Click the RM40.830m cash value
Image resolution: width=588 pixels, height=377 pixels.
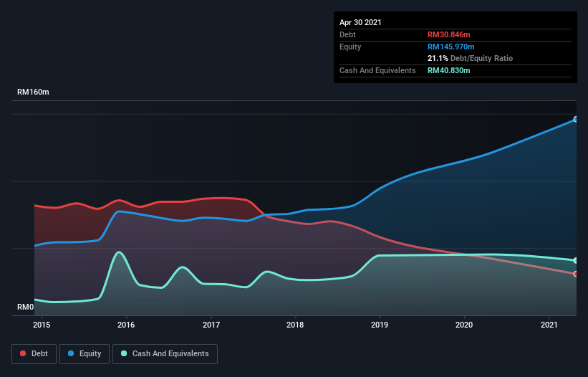[448, 70]
